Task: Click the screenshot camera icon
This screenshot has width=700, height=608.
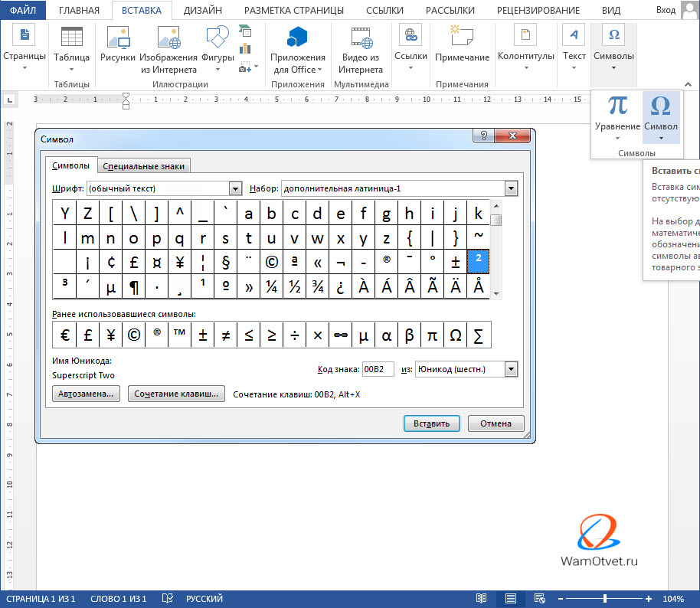Action: 245,67
